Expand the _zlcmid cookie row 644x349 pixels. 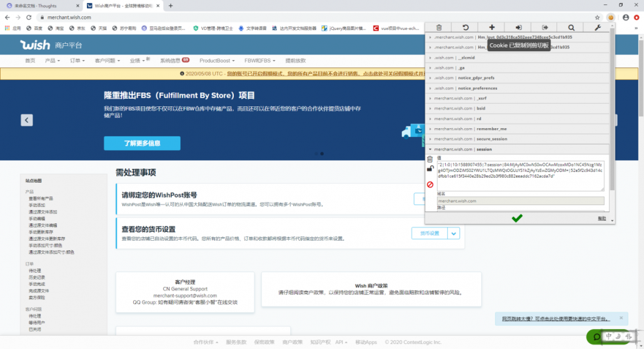pyautogui.click(x=517, y=58)
